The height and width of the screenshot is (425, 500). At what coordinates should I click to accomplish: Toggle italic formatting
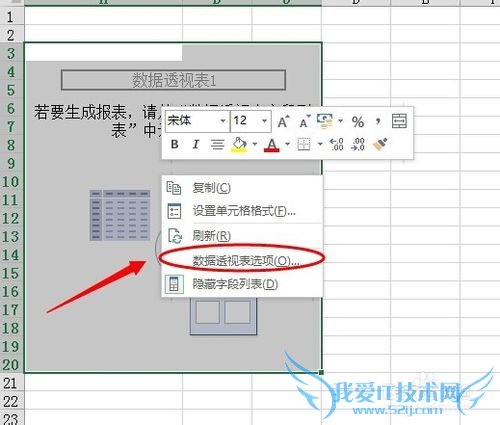(196, 144)
